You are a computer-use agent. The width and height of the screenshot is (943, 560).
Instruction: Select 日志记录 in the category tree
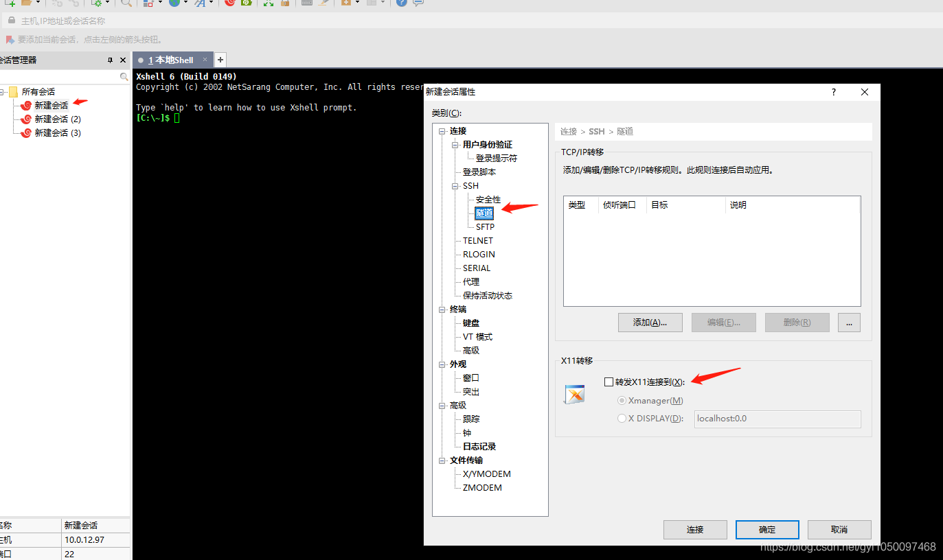(x=479, y=446)
